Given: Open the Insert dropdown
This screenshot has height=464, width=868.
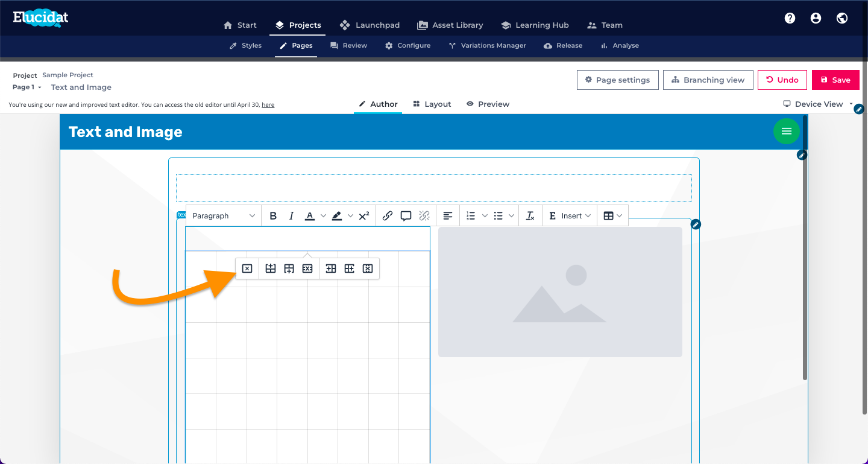Looking at the screenshot, I should coord(570,216).
